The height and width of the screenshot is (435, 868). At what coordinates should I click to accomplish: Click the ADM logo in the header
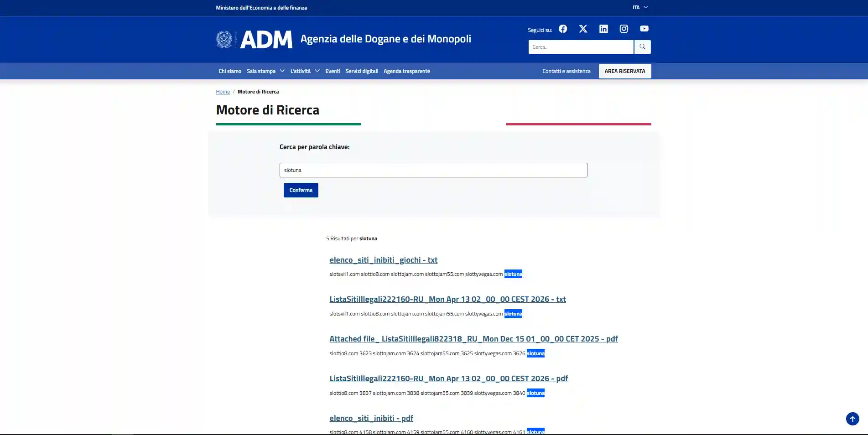coord(254,40)
